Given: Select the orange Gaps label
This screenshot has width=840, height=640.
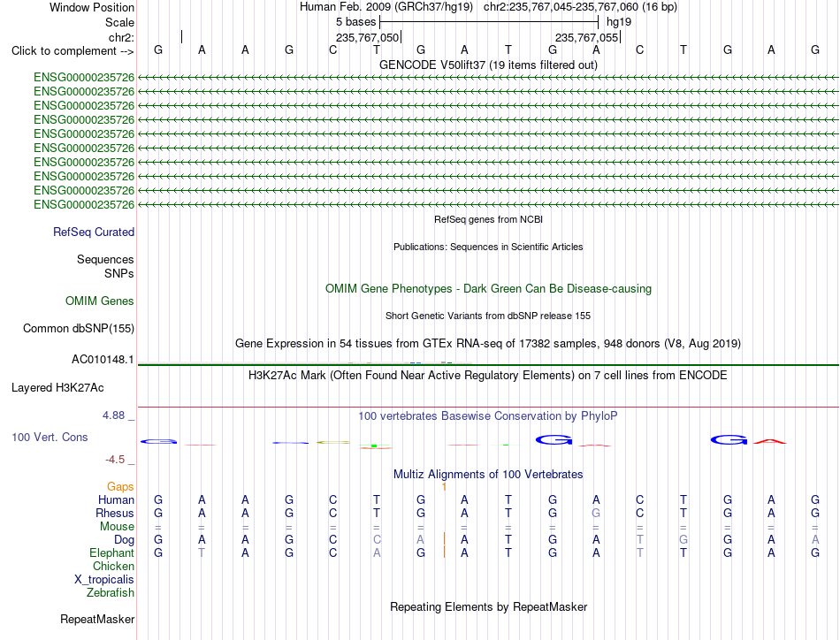Looking at the screenshot, I should [x=120, y=486].
